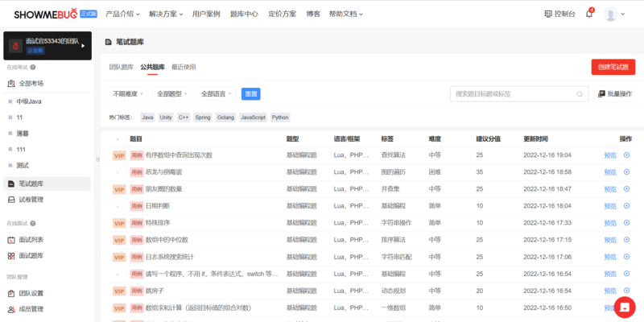Filter by the Spring hot tag
Viewport: 644px width, 322px height.
203,118
